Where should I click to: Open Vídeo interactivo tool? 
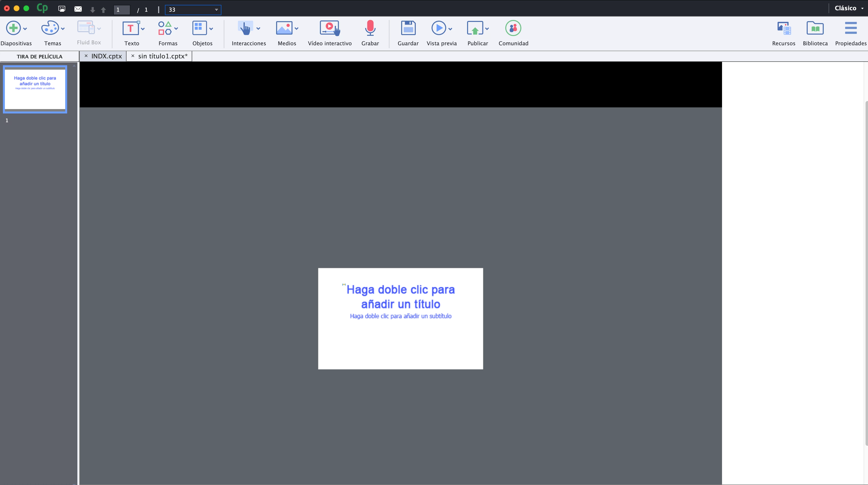[x=330, y=28]
